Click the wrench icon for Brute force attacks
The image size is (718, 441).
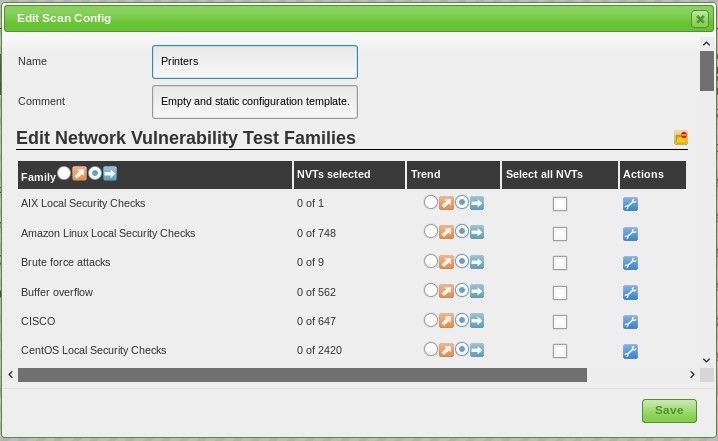click(630, 263)
